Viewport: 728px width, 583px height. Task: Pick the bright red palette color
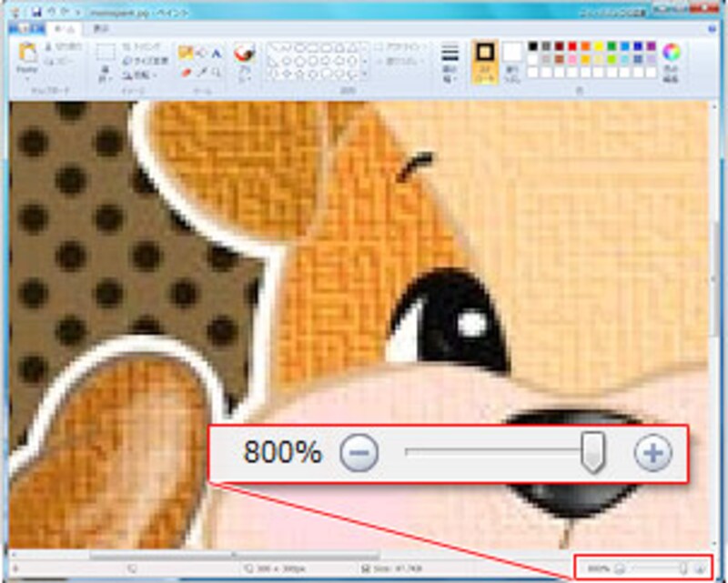[572, 46]
